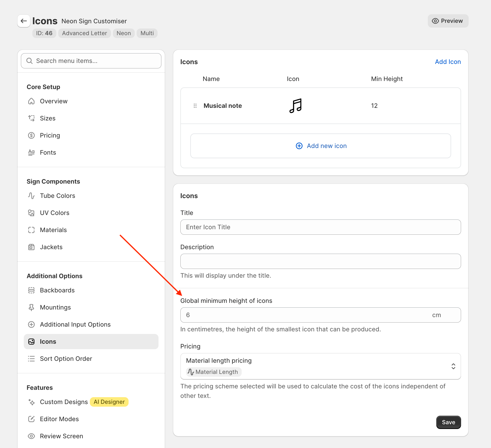The image size is (491, 448).
Task: Click the Add Icon link
Action: pos(448,62)
